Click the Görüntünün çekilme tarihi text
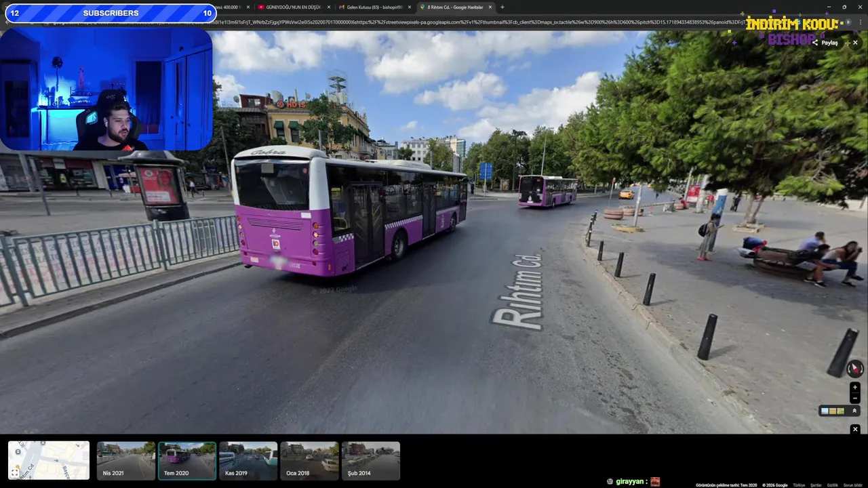 (726, 485)
